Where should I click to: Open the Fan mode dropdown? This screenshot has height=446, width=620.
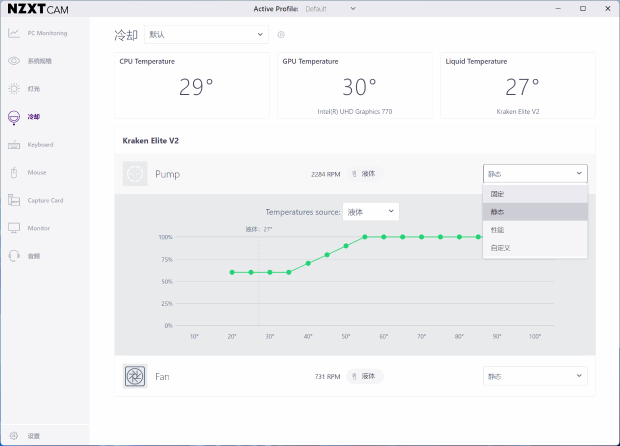tap(535, 376)
